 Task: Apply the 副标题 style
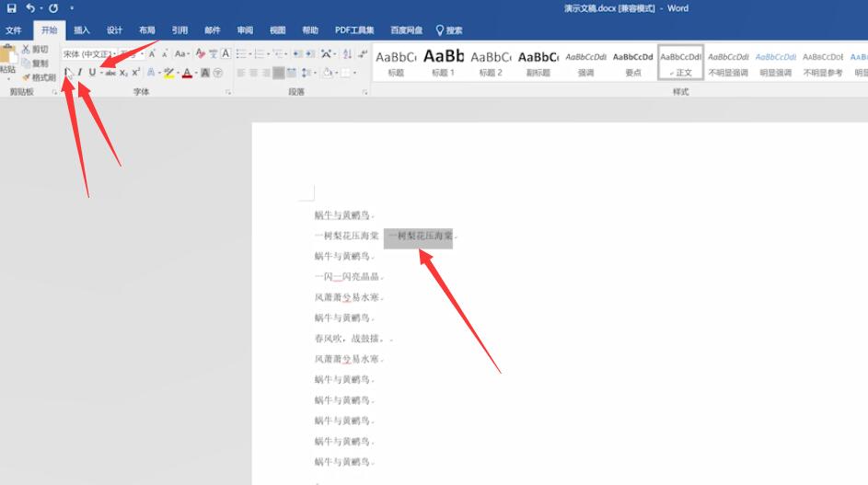pyautogui.click(x=538, y=63)
